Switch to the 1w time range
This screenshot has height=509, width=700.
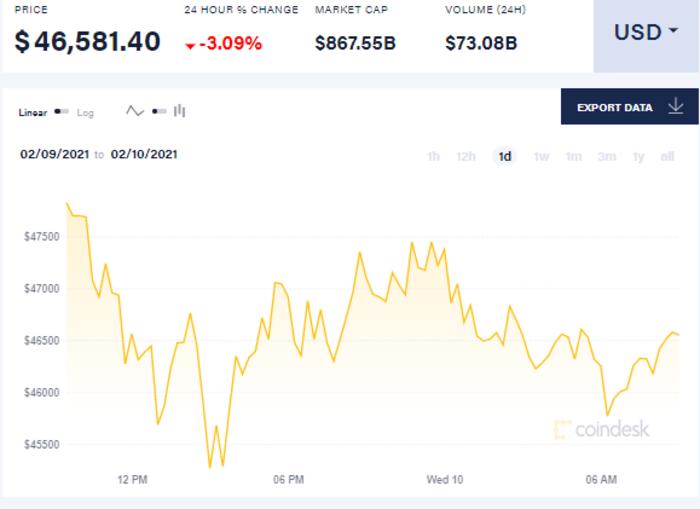pos(541,156)
